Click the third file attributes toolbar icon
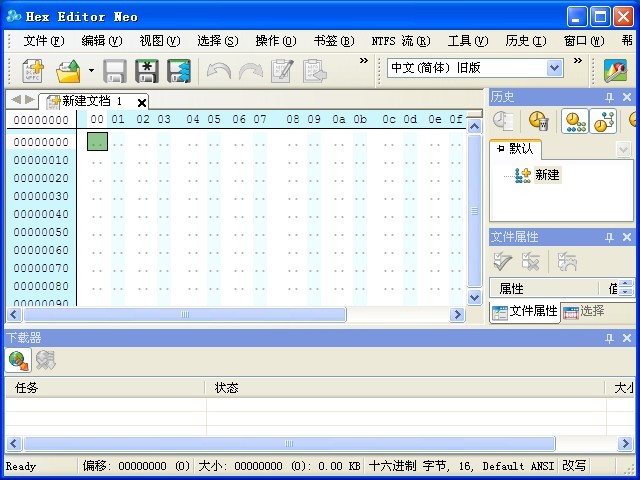The height and width of the screenshot is (480, 640). 567,261
